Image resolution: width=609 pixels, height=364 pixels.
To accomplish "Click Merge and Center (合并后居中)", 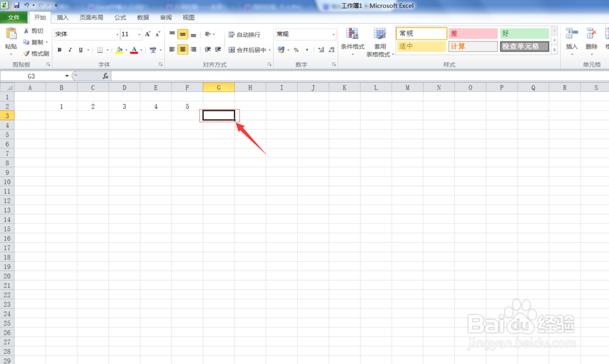I will (247, 50).
